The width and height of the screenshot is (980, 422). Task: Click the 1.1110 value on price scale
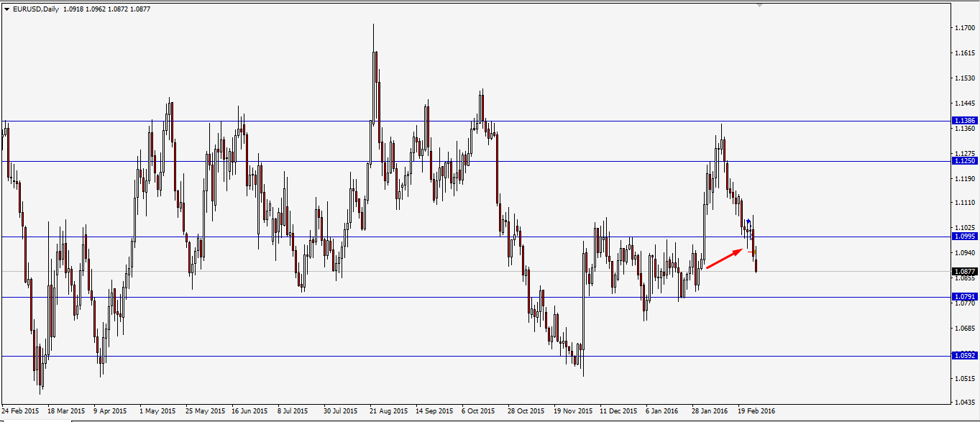tap(965, 203)
